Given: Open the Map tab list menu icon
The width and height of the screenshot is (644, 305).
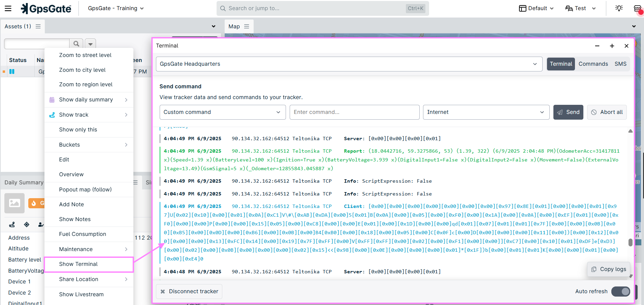Looking at the screenshot, I should pos(247,26).
